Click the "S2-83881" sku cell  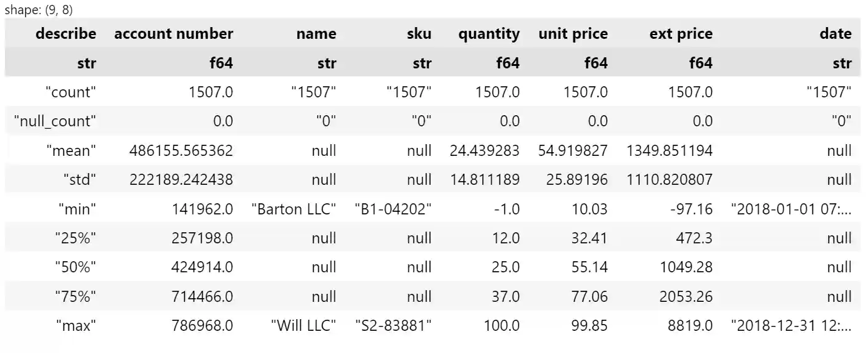click(393, 326)
